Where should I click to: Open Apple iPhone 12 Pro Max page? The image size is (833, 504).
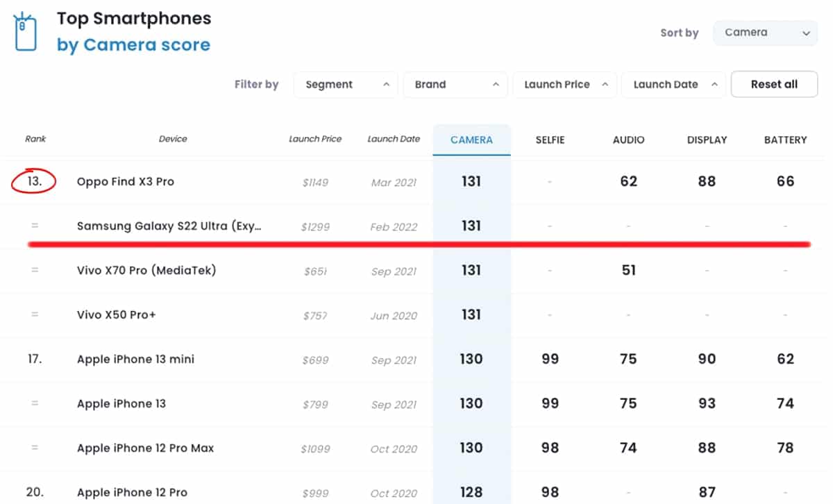coord(145,448)
